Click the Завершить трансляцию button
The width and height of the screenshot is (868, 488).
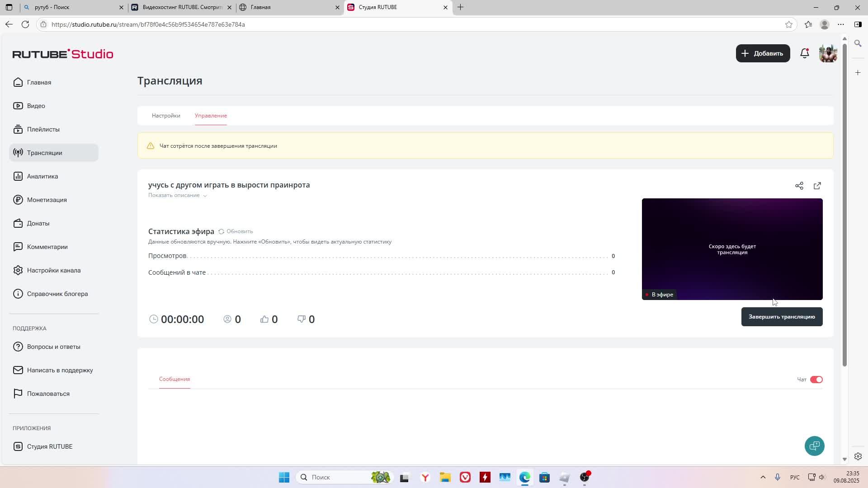(781, 317)
